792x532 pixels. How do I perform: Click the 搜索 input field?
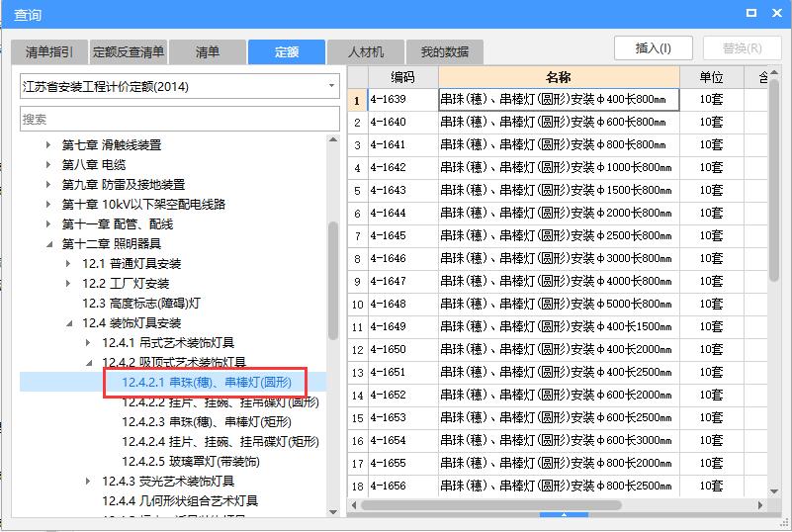point(180,119)
